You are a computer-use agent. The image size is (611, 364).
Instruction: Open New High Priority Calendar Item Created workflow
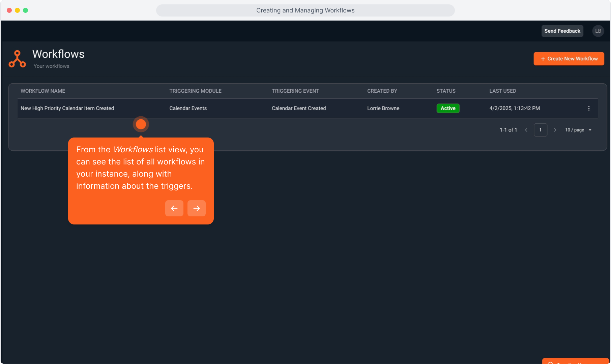67,108
